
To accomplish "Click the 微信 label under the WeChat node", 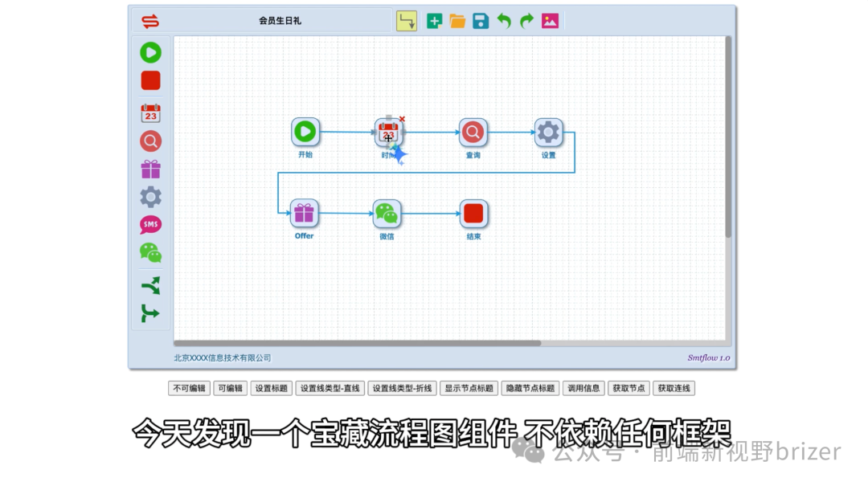I will point(387,236).
